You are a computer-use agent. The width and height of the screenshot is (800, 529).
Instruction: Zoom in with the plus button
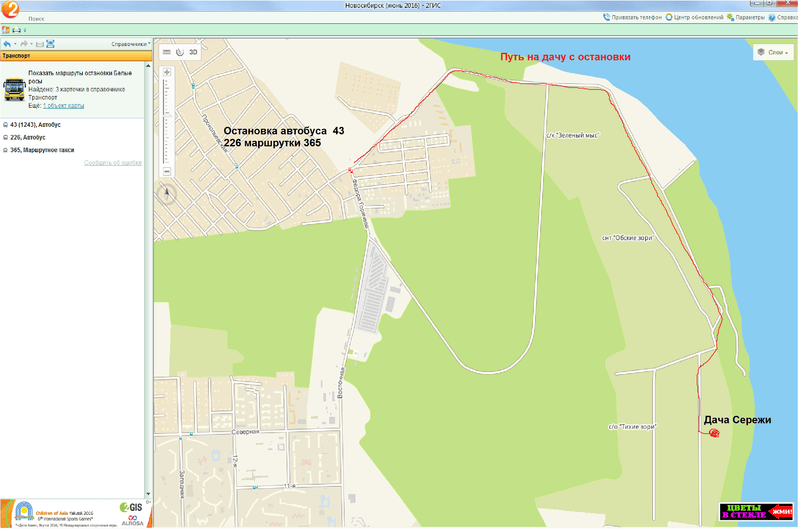(x=166, y=72)
